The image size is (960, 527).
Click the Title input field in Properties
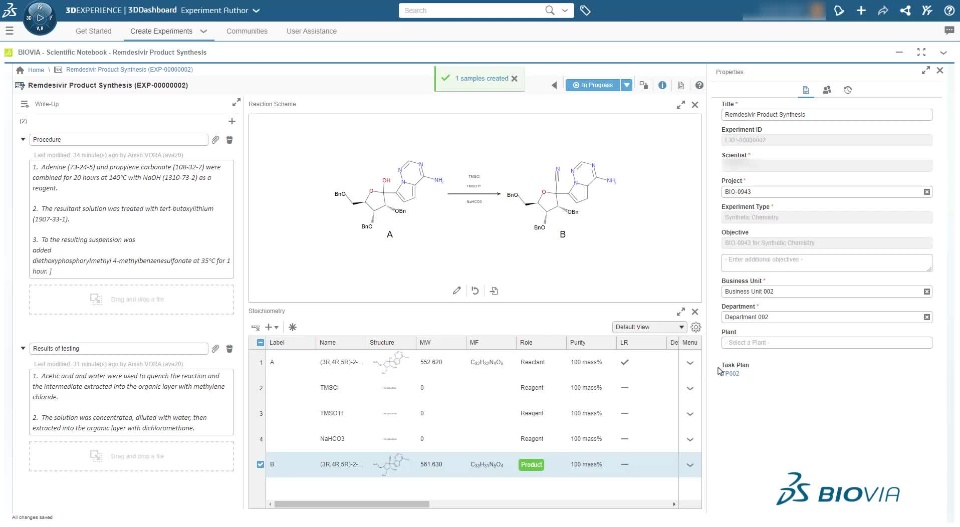827,114
